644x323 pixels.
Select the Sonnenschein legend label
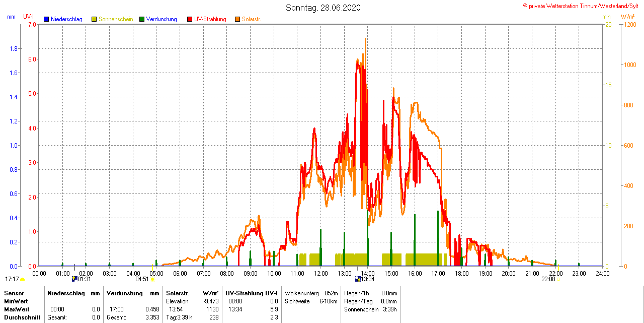pyautogui.click(x=116, y=19)
